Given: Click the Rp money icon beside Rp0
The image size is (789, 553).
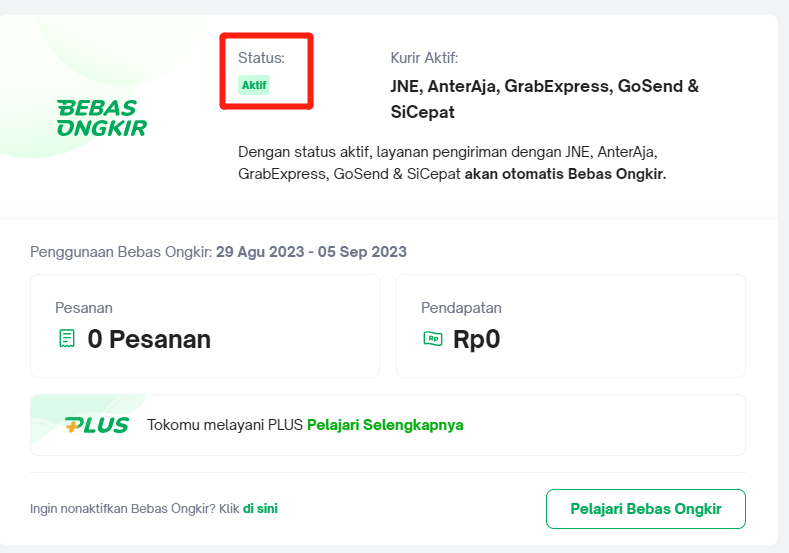Looking at the screenshot, I should click(433, 339).
